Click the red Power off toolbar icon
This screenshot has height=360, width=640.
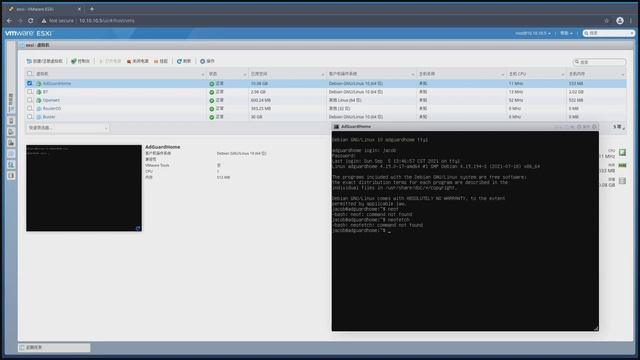(129, 61)
